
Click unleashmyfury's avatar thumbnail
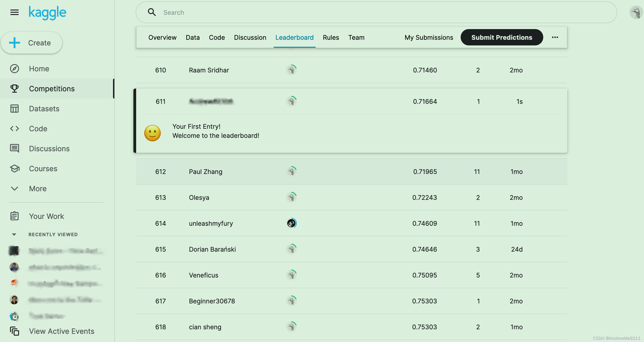(291, 223)
